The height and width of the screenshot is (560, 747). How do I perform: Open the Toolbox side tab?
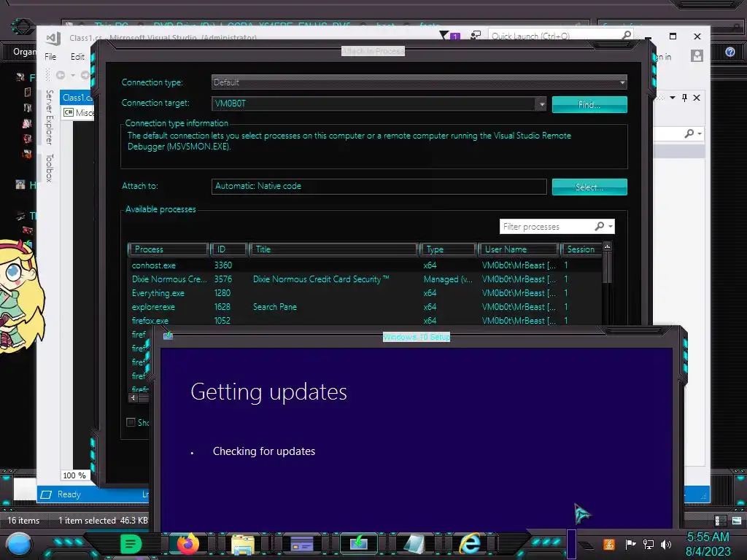[x=49, y=168]
